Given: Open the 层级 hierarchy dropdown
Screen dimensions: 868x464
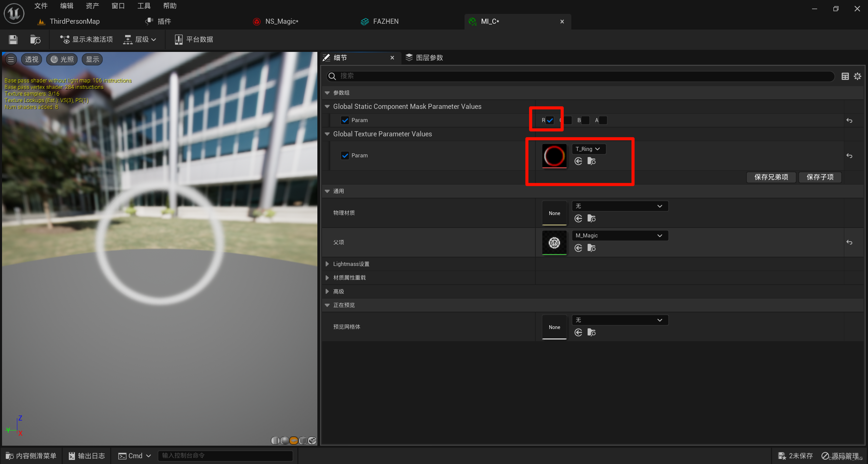Looking at the screenshot, I should pos(140,40).
